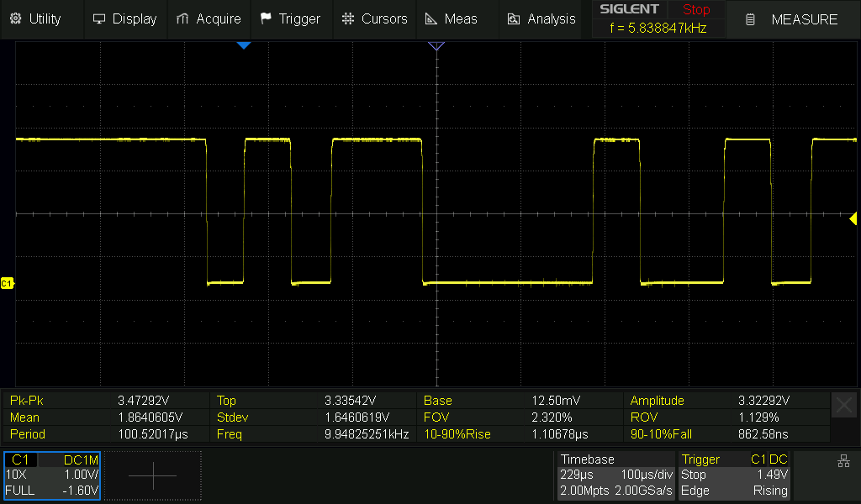The height and width of the screenshot is (504, 861).
Task: Select the blue trigger delay marker
Action: click(x=244, y=45)
